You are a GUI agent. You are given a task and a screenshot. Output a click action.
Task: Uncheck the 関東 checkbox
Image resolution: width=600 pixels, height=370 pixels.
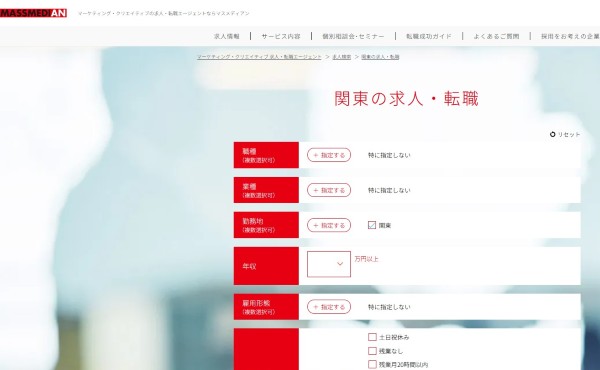click(x=372, y=225)
